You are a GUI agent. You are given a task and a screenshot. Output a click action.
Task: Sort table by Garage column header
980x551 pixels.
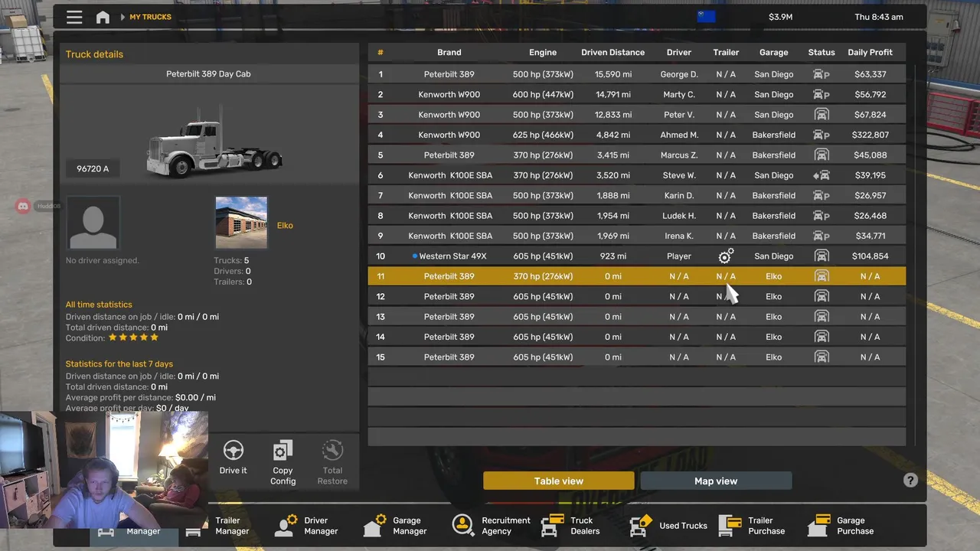point(774,53)
